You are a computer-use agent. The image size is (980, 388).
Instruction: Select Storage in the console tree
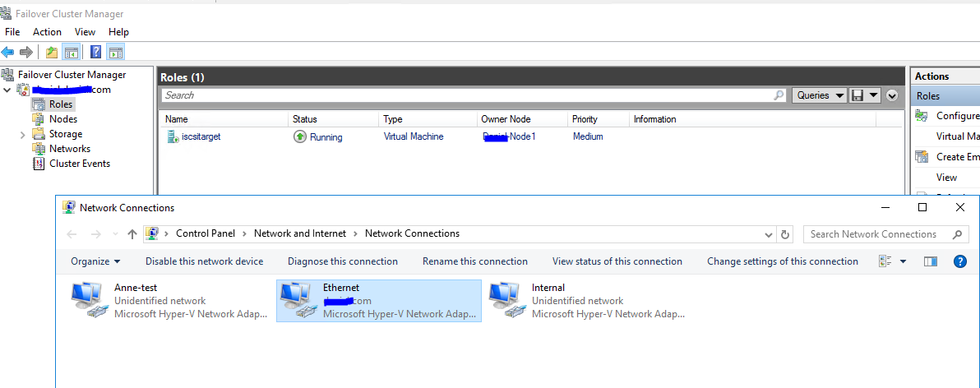[x=66, y=134]
